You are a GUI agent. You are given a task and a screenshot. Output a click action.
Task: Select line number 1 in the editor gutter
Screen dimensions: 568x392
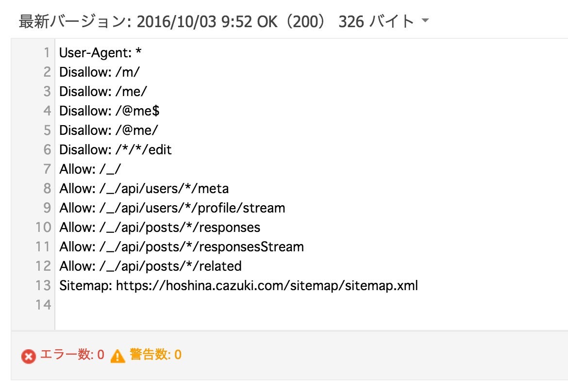point(46,52)
